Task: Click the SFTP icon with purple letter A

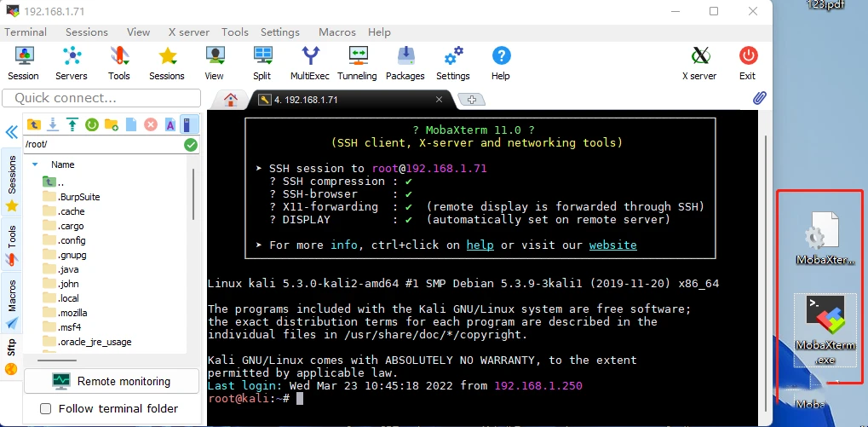Action: (x=170, y=124)
